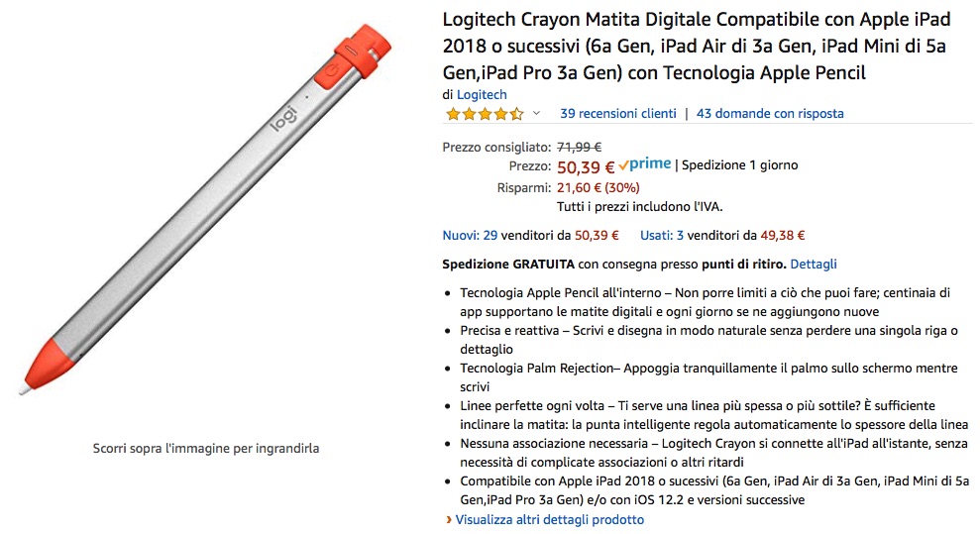
Task: Click the star rating icons
Action: point(484,114)
